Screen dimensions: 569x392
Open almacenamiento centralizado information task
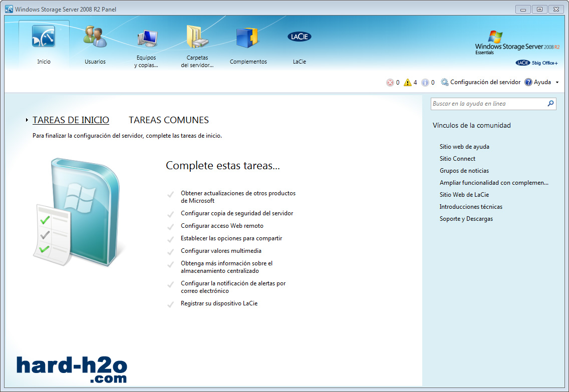(x=226, y=267)
